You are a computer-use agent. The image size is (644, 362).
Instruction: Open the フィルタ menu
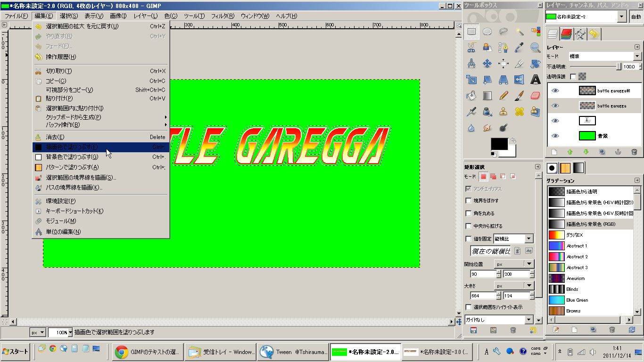[x=223, y=16]
